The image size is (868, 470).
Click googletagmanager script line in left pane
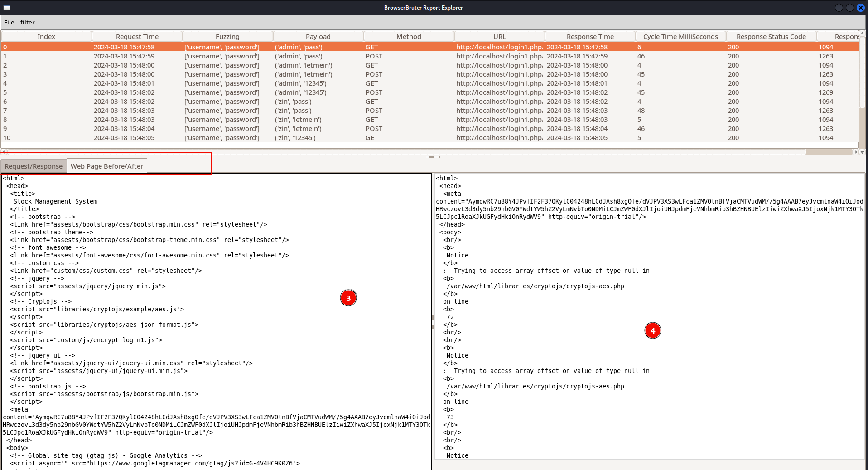155,463
